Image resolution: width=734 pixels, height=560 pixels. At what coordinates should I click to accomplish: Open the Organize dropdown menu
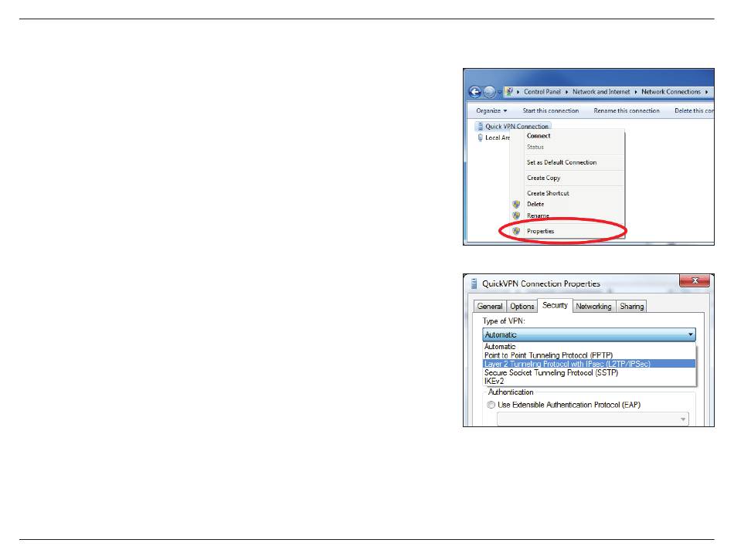tap(491, 110)
